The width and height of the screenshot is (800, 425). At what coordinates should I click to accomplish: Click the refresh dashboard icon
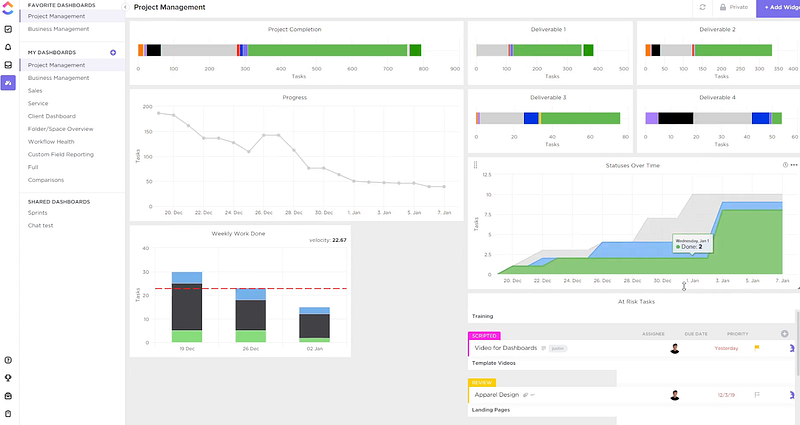tap(703, 7)
